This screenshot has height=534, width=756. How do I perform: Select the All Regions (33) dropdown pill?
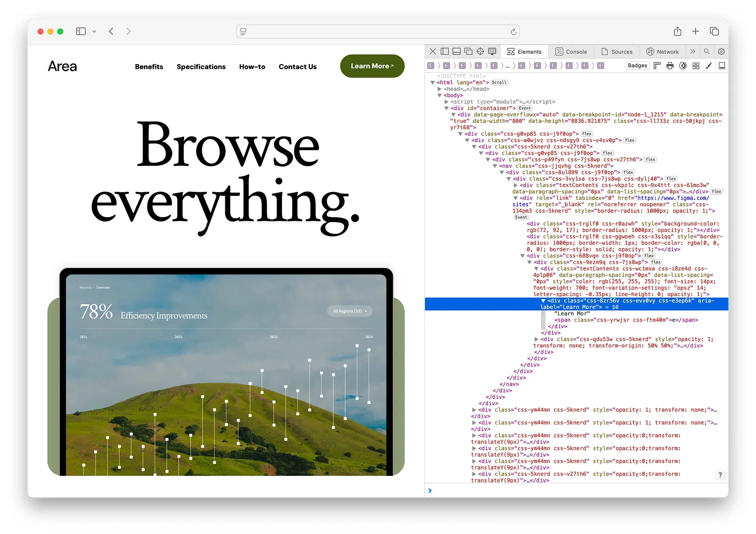tap(350, 311)
